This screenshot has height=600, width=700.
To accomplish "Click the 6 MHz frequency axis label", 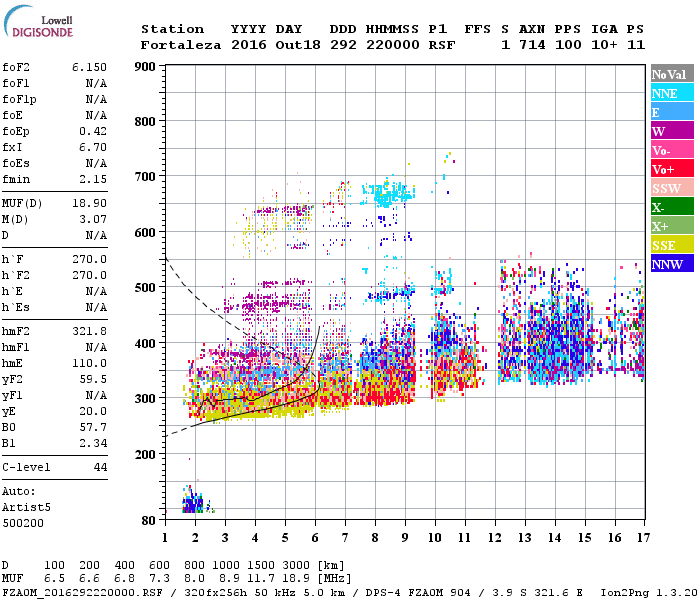I will coord(315,538).
